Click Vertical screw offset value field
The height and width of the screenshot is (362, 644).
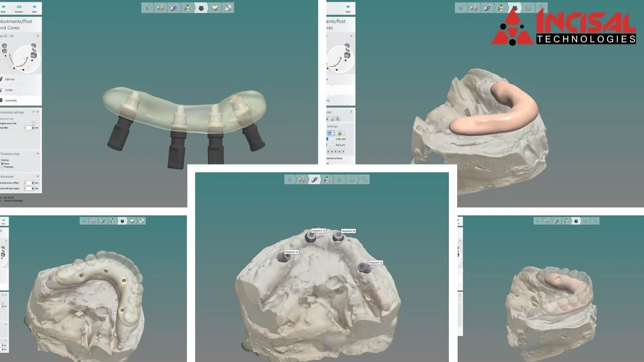point(27,183)
